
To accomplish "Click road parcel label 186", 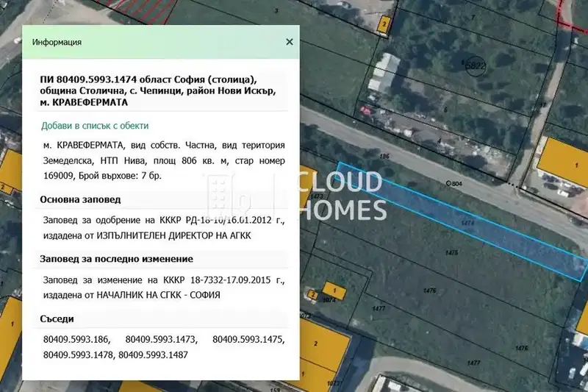I will [x=384, y=156].
